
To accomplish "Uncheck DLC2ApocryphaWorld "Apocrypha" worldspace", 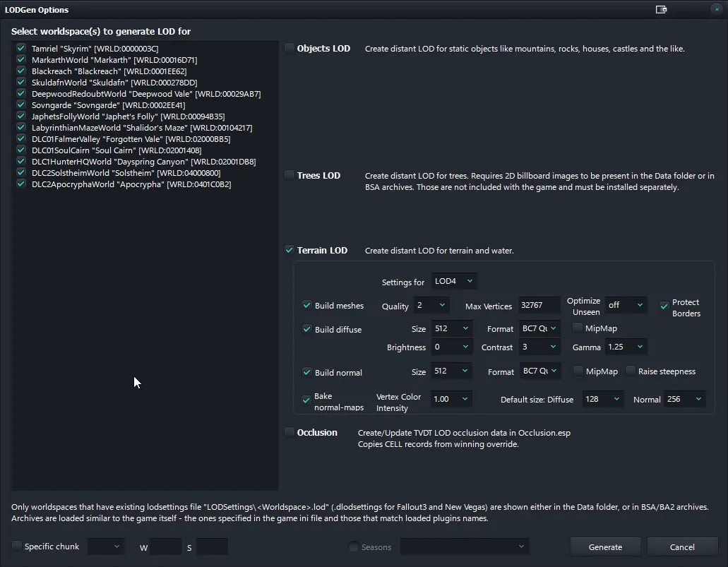I will (21, 184).
